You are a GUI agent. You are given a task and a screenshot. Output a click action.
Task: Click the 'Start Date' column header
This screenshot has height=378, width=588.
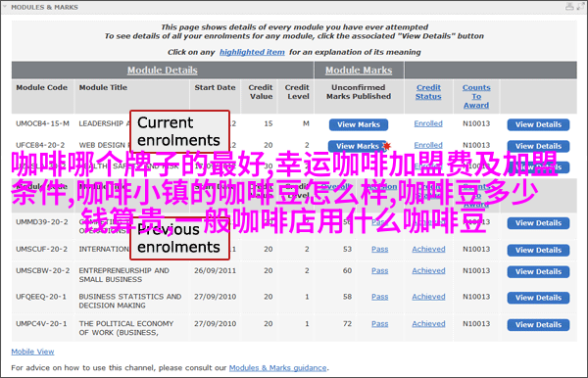[215, 87]
